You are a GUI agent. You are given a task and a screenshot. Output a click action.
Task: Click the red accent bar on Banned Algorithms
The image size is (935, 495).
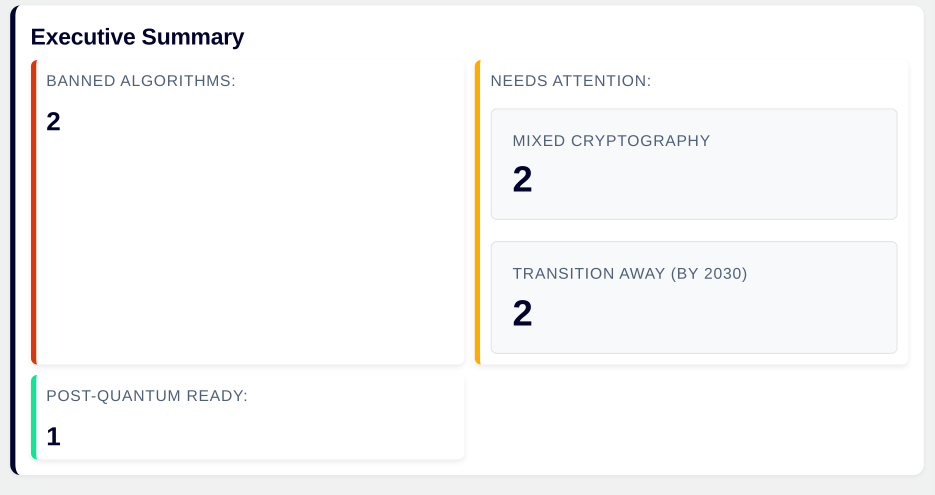(x=34, y=212)
